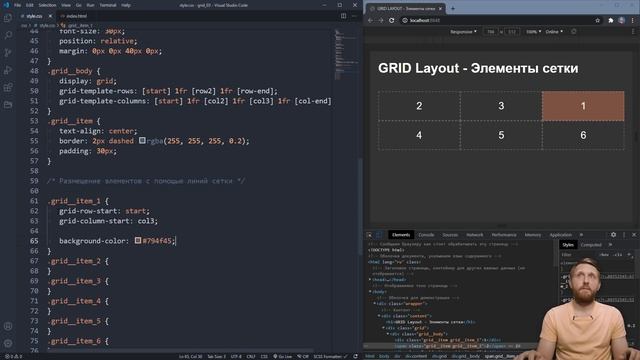
Task: Open the Edit menu in VS Code
Action: pos(30,5)
